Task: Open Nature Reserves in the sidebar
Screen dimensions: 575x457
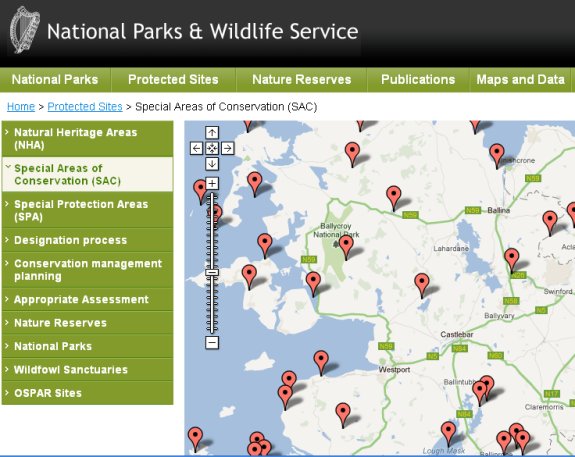Action: pyautogui.click(x=87, y=323)
